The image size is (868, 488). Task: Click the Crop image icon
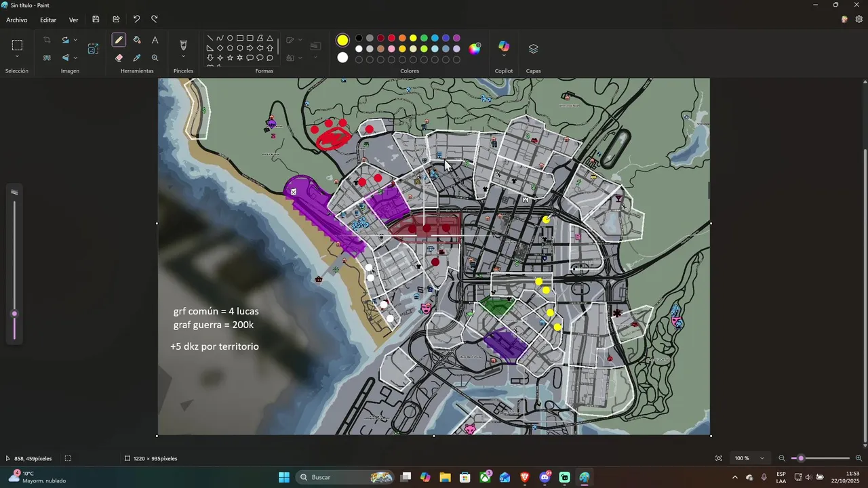click(x=47, y=40)
